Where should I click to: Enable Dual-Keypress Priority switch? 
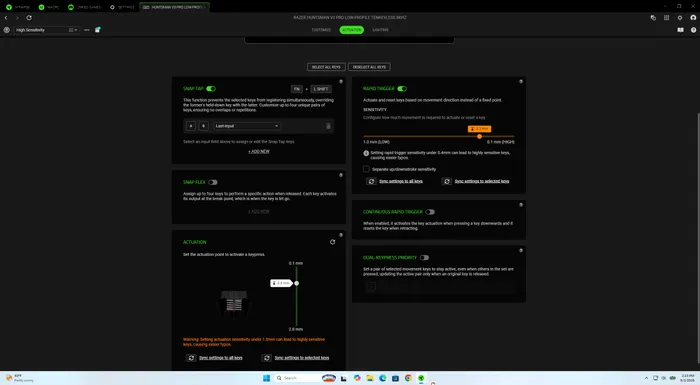point(424,258)
